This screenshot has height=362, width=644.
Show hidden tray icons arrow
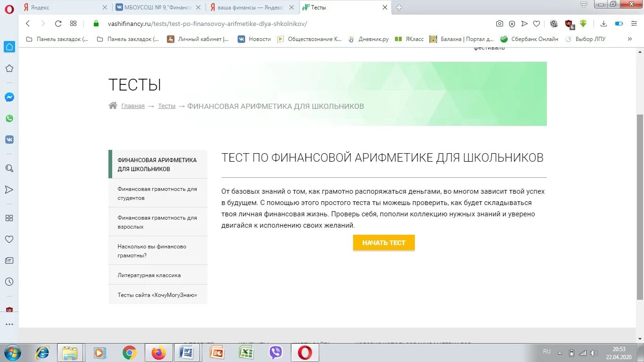(560, 353)
